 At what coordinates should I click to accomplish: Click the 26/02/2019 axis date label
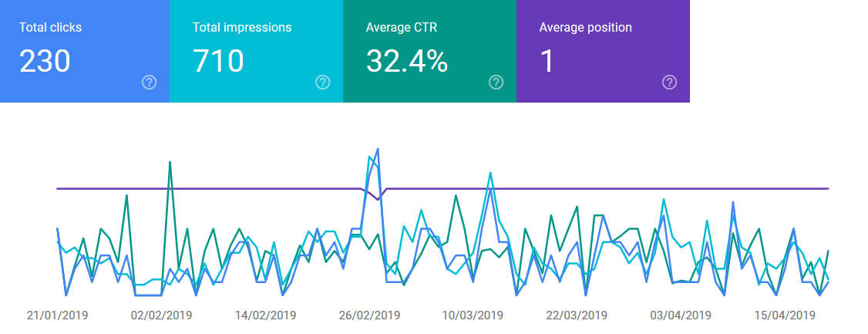pos(369,315)
